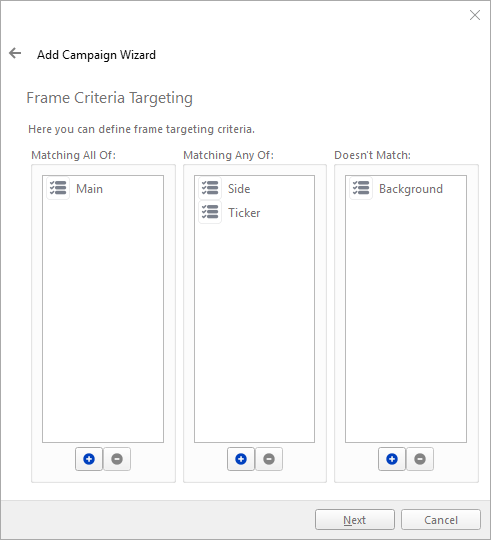491x540 pixels.
Task: Select the Ticker item label
Action: point(244,213)
